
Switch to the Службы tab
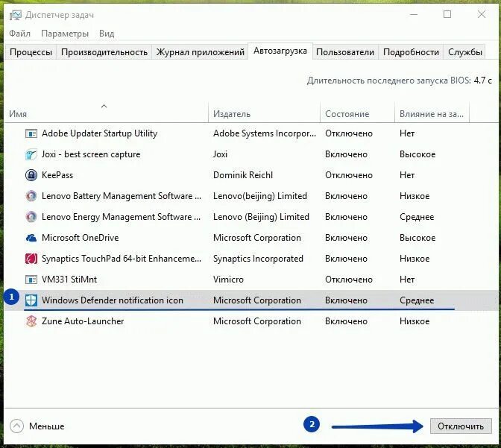465,52
